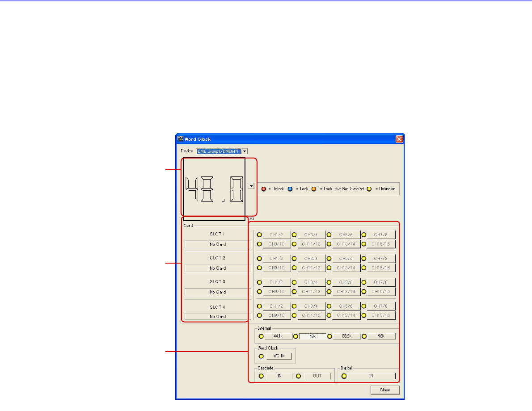The image size is (532, 411).
Task: Select Slot 2 CH7/8 clock source button
Action: (381, 258)
